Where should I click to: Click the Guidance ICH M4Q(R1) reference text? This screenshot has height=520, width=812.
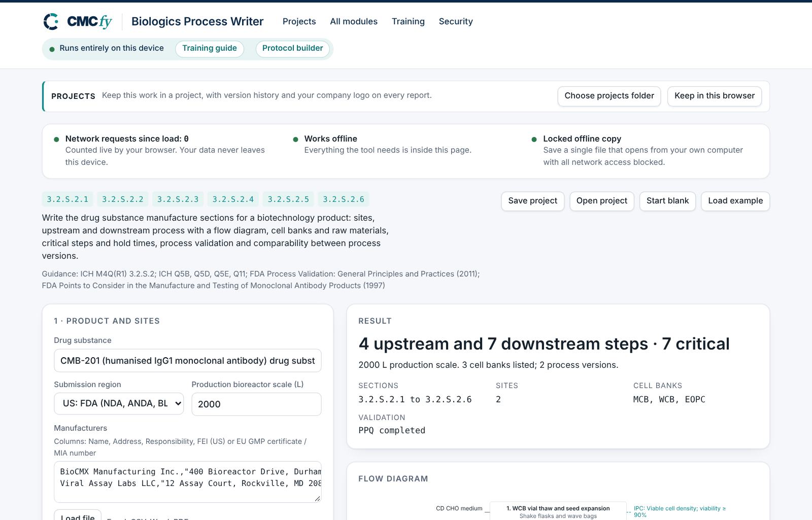tap(261, 280)
